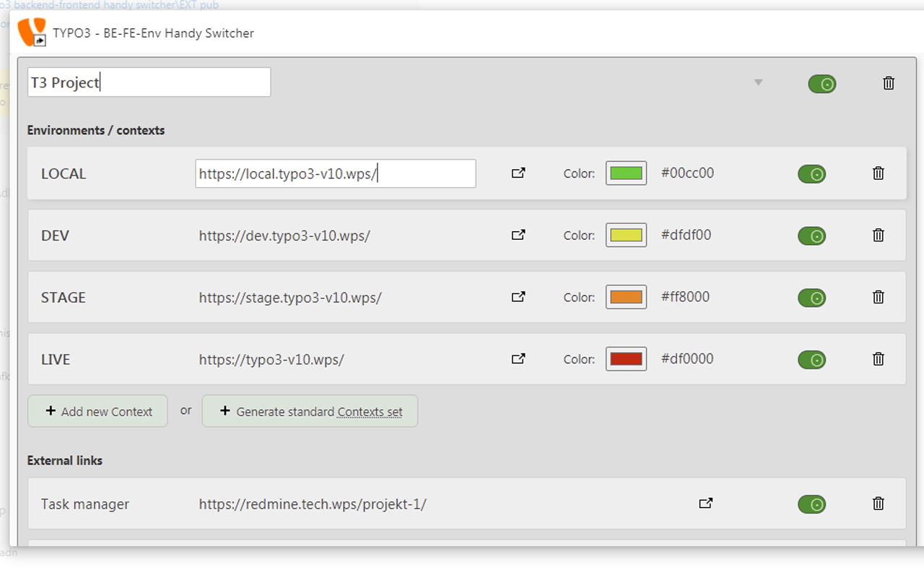This screenshot has width=924, height=578.
Task: Delete the LOCAL context
Action: [879, 173]
